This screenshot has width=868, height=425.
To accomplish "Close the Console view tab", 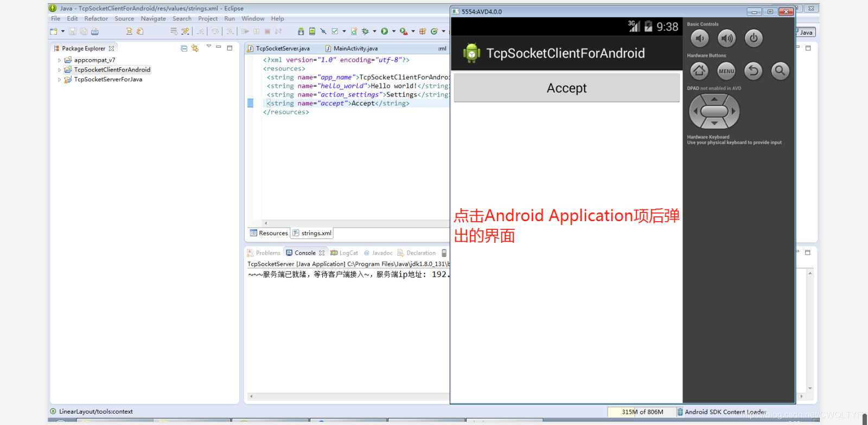I will point(322,253).
